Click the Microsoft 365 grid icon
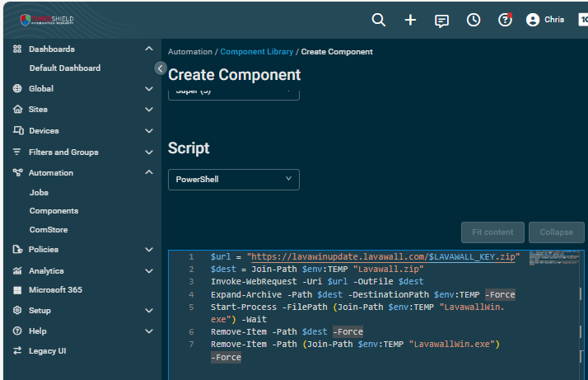This screenshot has width=588, height=380. click(x=17, y=290)
